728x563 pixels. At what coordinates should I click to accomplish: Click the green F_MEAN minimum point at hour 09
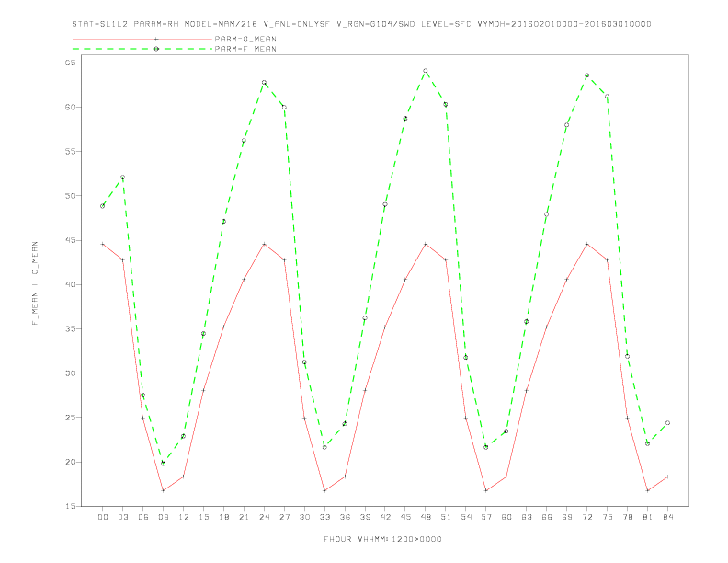pyautogui.click(x=163, y=463)
